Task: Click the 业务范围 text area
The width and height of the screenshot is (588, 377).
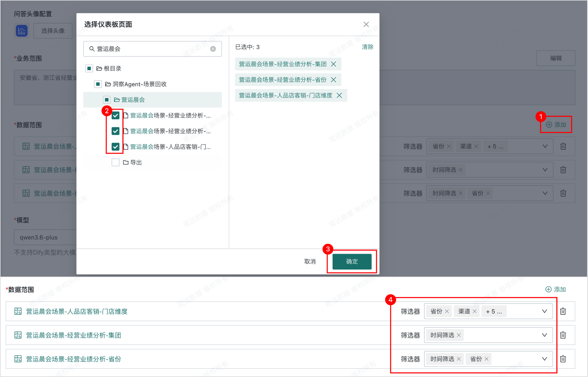Action: click(45, 87)
